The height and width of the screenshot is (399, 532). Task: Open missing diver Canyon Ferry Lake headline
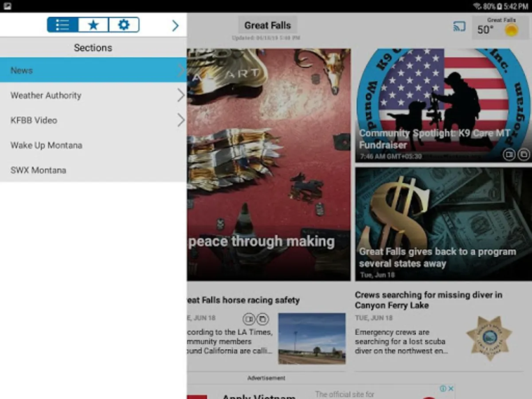429,300
